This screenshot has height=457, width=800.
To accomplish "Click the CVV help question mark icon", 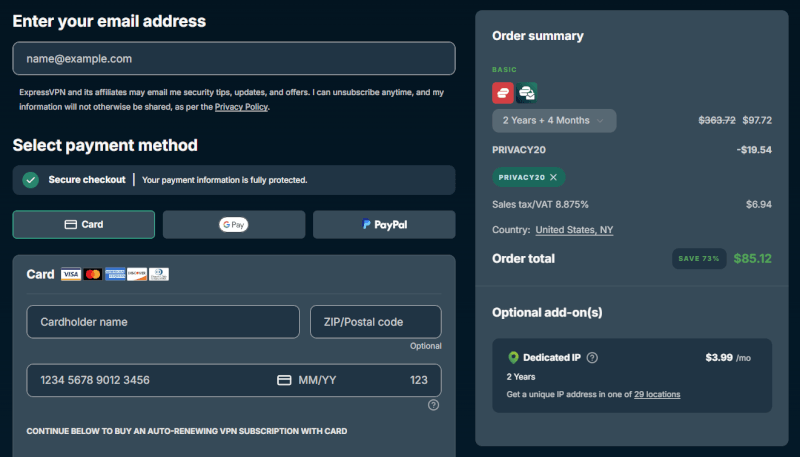I will [433, 405].
